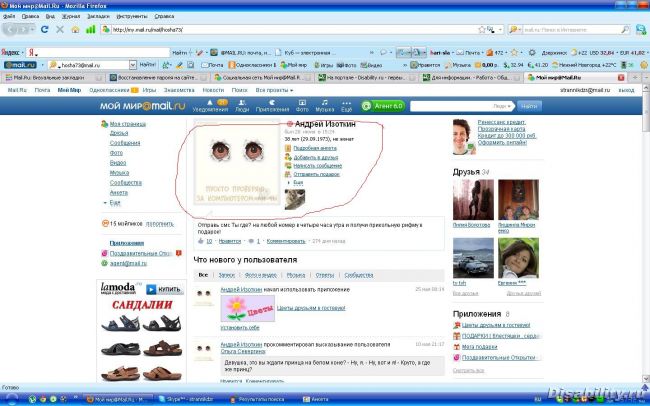Open Все проекты dropdown in top navigation
Screen dimensions: 650x406
click(274, 90)
